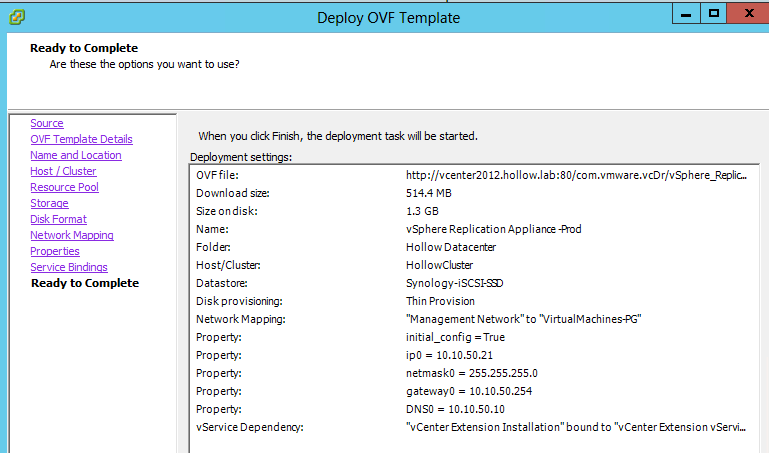
Task: Open the Resource Pool step
Action: (x=64, y=187)
